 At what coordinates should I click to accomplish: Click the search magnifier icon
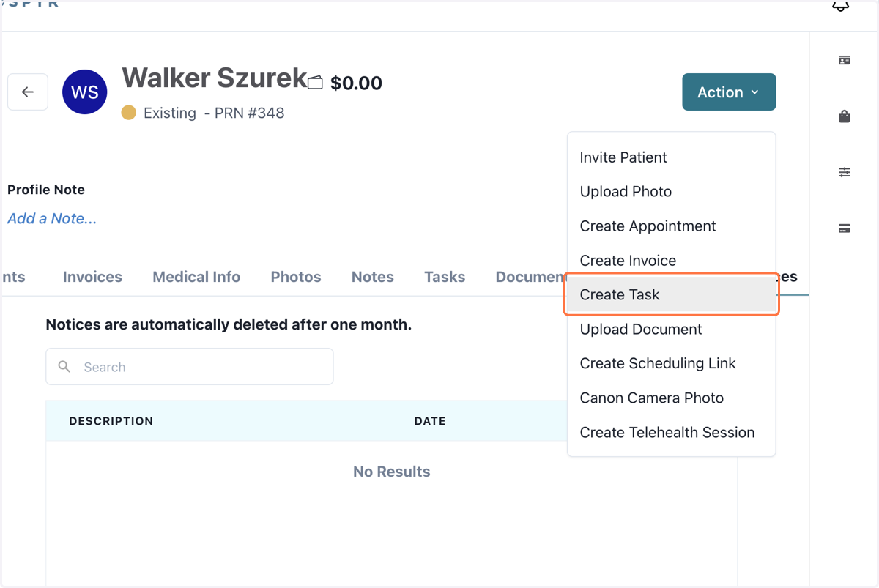tap(64, 366)
